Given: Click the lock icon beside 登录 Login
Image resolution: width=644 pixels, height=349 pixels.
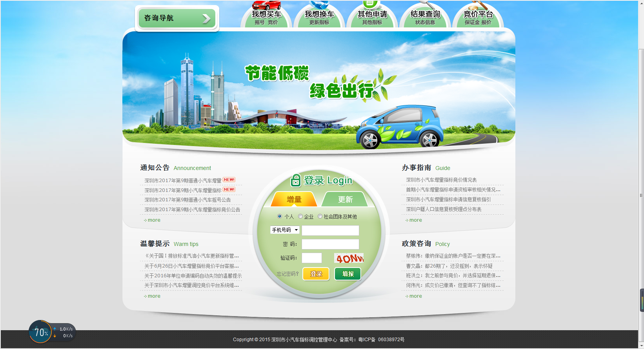Looking at the screenshot, I should pos(295,180).
